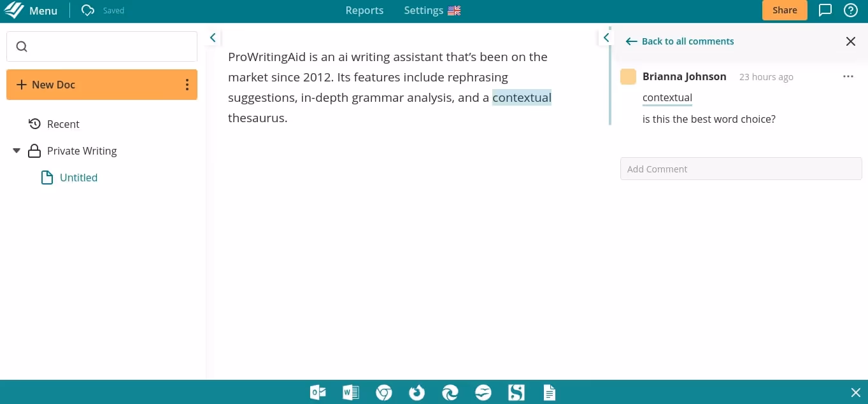Viewport: 868px width, 404px height.
Task: Open the Settings menu
Action: click(423, 10)
